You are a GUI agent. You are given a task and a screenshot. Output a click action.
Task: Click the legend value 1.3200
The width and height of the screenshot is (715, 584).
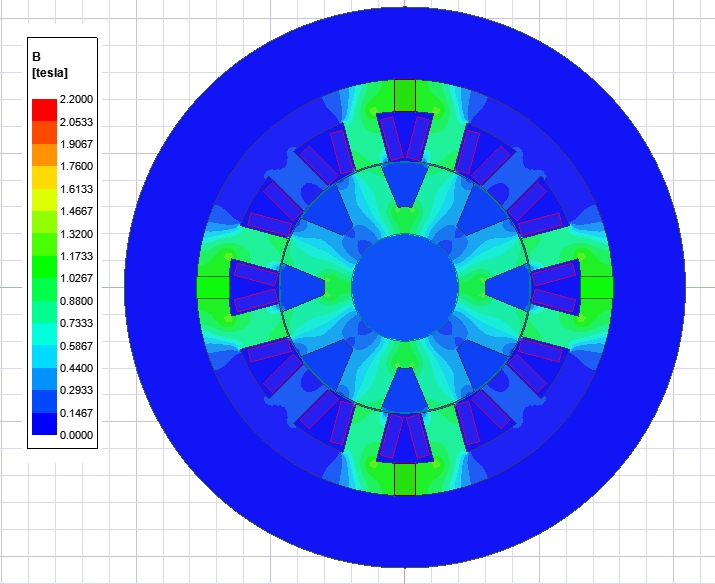click(76, 234)
